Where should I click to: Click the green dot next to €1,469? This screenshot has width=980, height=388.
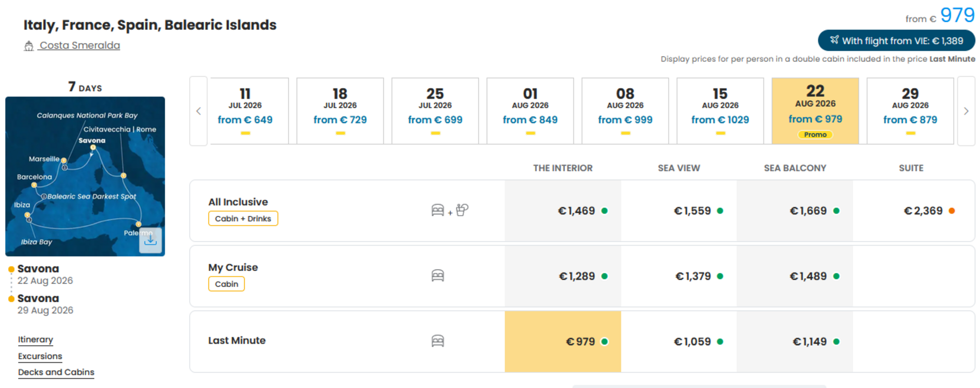coord(604,211)
